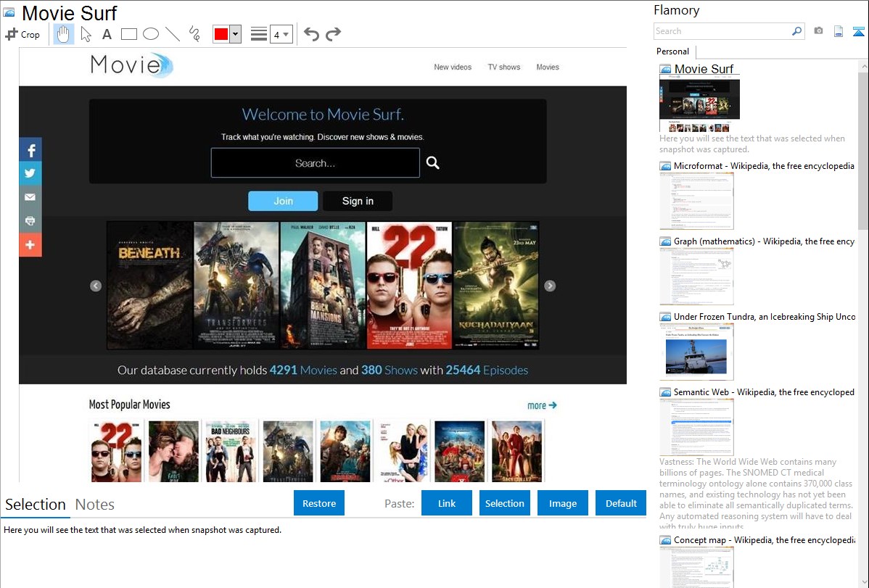Select the freehand scribble tool

pyautogui.click(x=194, y=34)
